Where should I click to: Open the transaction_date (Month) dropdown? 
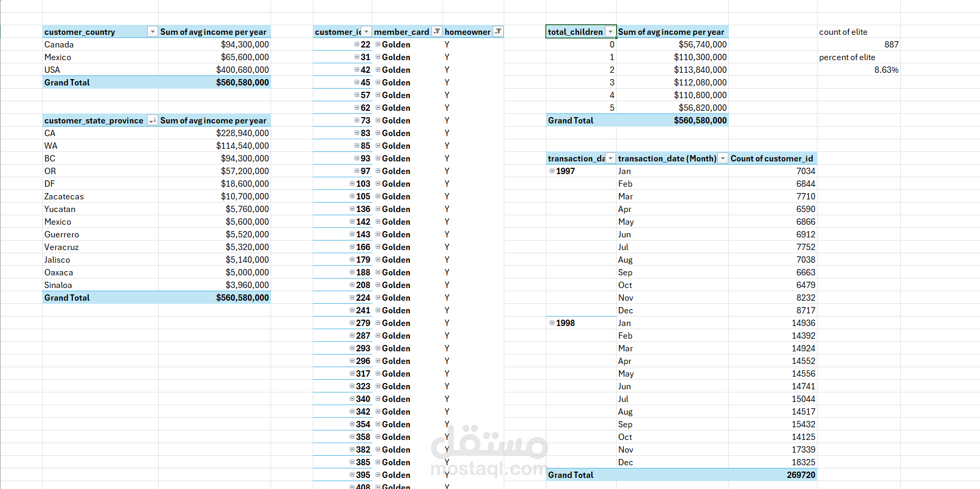[x=723, y=158]
